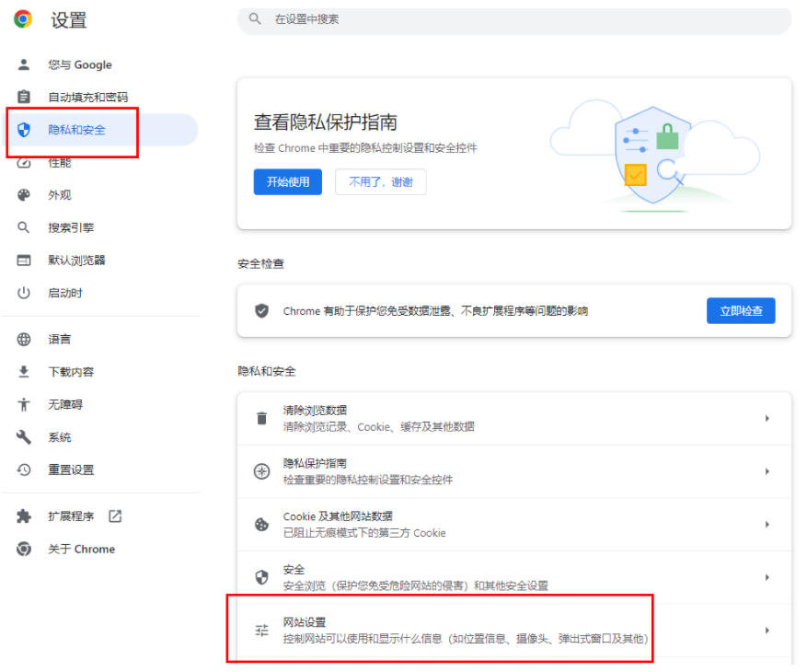Viewport: 807px width, 672px height.
Task: Click the clipboard icon for 自动填充和密码
Action: (24, 97)
